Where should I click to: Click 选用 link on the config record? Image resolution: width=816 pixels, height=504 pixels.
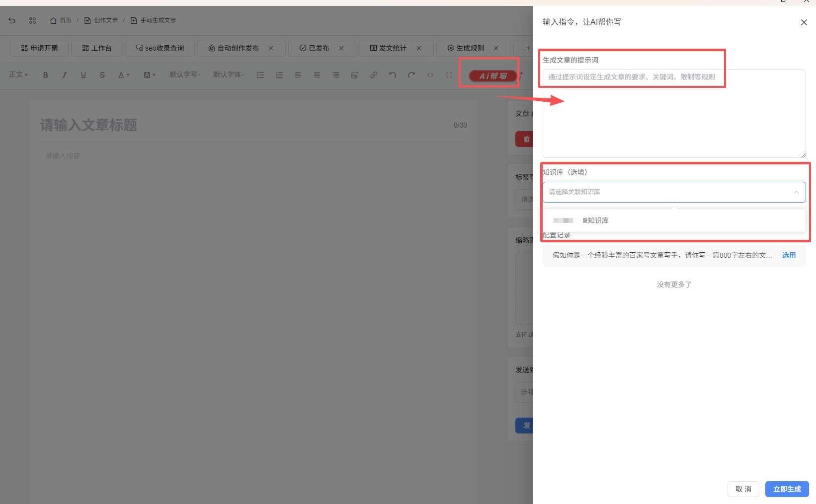pyautogui.click(x=789, y=255)
